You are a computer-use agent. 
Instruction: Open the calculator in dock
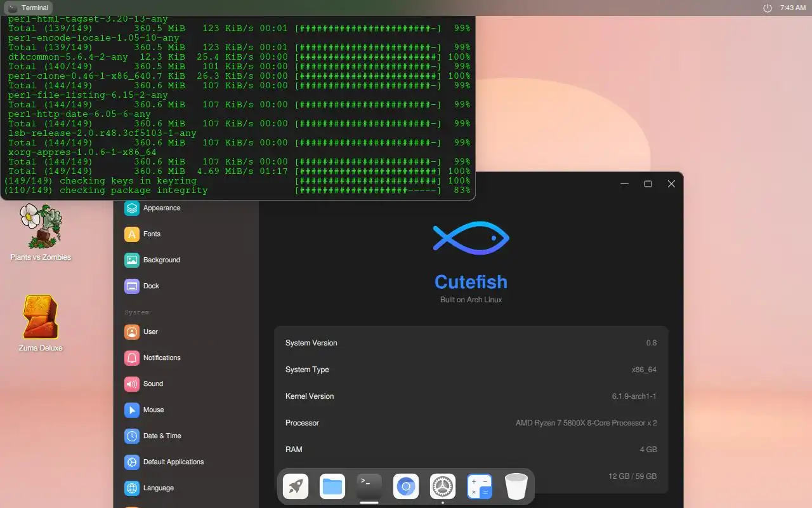click(480, 487)
